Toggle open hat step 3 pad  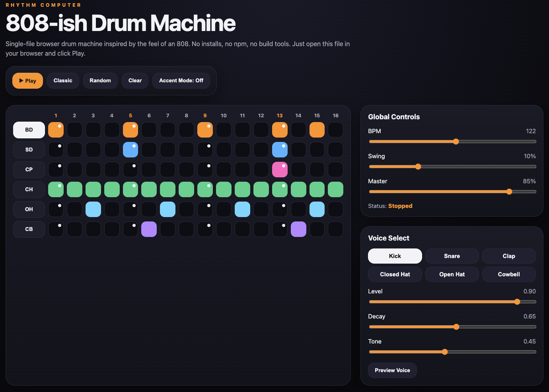tap(93, 210)
